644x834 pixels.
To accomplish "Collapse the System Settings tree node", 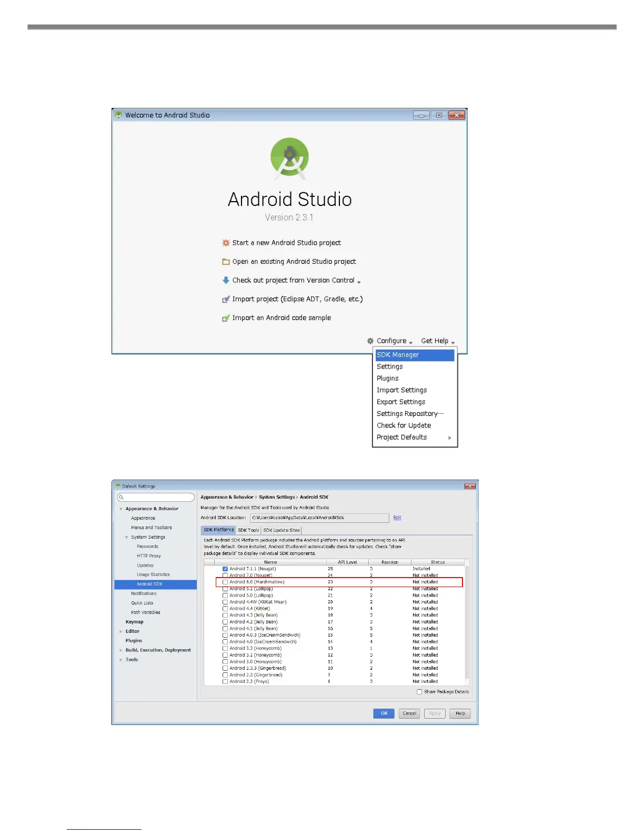I will (x=127, y=538).
